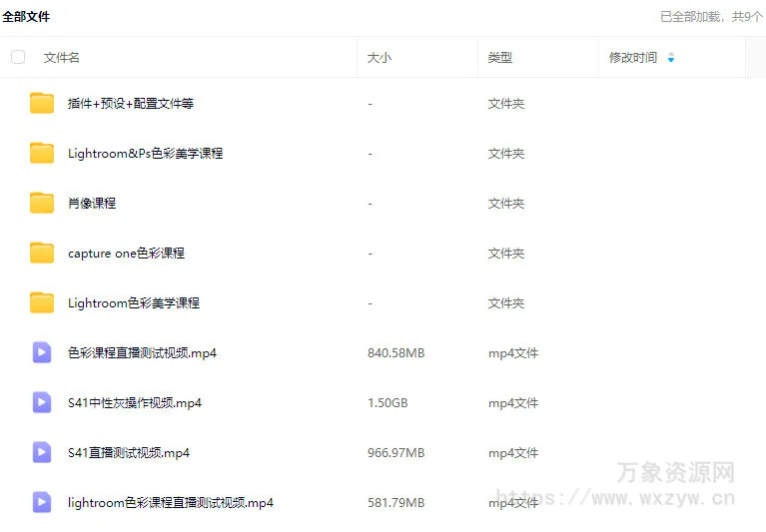Click video icon for S41直播测试视频.mp4

(42, 452)
